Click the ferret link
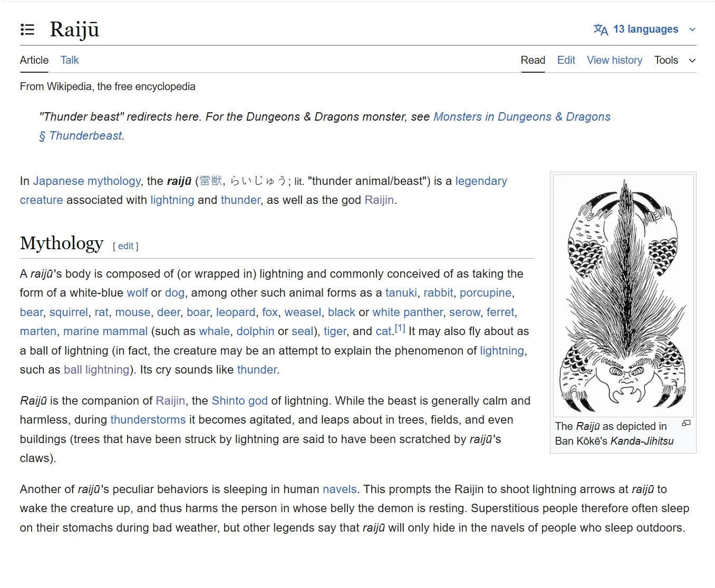This screenshot has height=588, width=715. point(500,312)
